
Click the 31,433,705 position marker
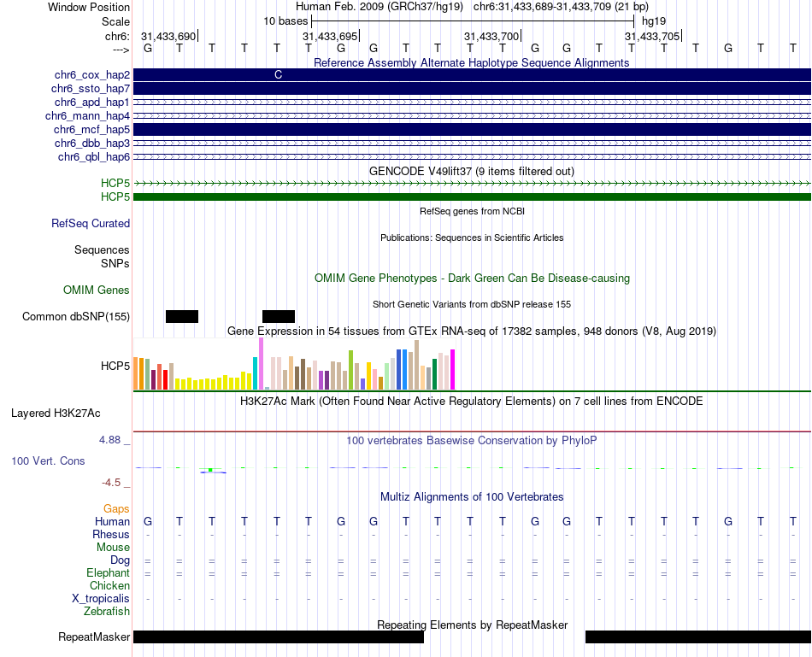point(652,36)
